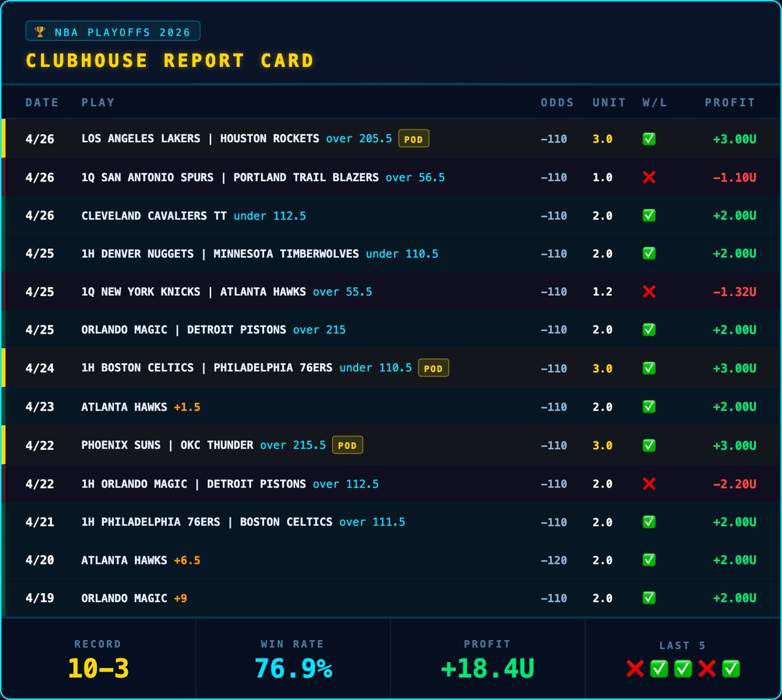
Task: Click the check for 1H 76ers | Celtics over 111.5
Action: pos(649,522)
